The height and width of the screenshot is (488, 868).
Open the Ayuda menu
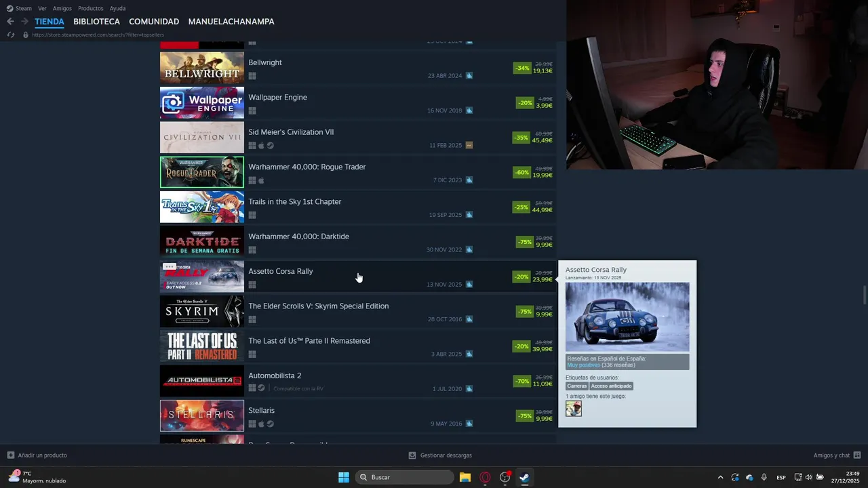coord(117,8)
